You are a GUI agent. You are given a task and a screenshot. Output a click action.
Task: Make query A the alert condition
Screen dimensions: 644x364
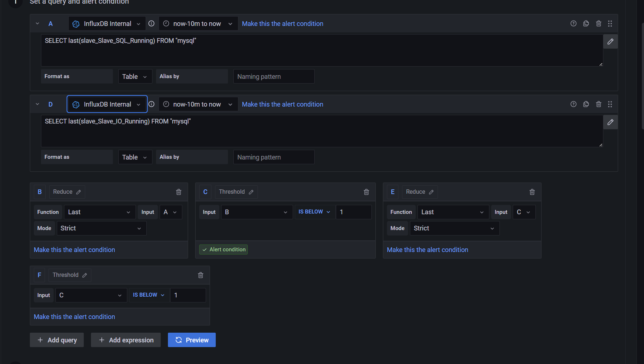[282, 24]
